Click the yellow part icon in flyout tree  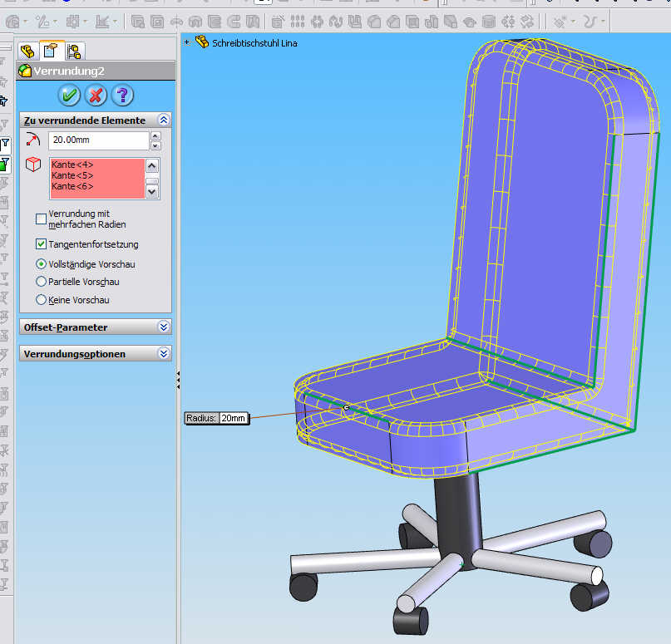pyautogui.click(x=202, y=42)
